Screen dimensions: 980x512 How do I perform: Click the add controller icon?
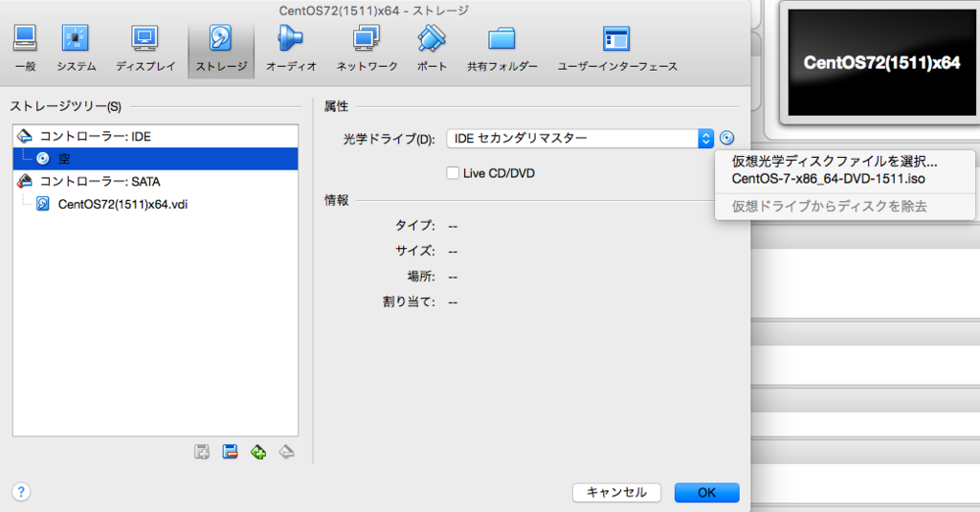202,452
